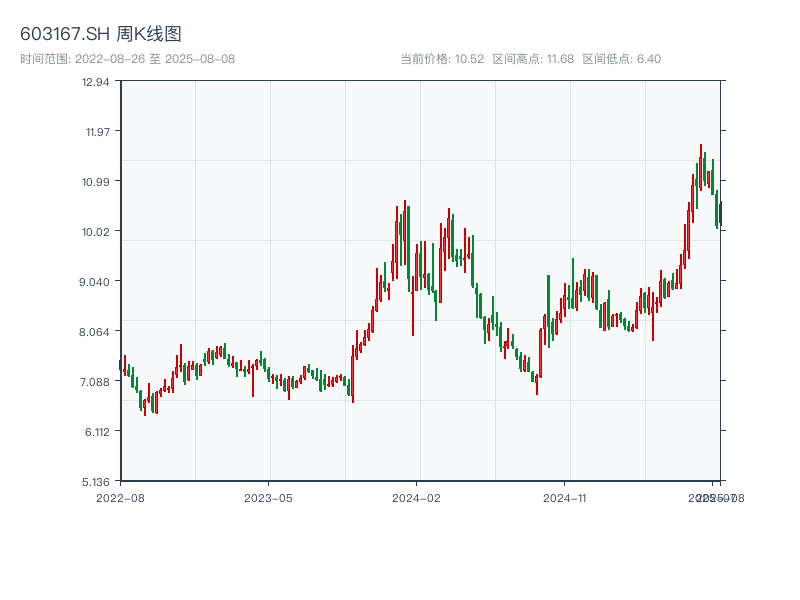Screen dimensions: 800x600
Task: Click the 10.02 y-axis tick label
Action: pyautogui.click(x=95, y=231)
